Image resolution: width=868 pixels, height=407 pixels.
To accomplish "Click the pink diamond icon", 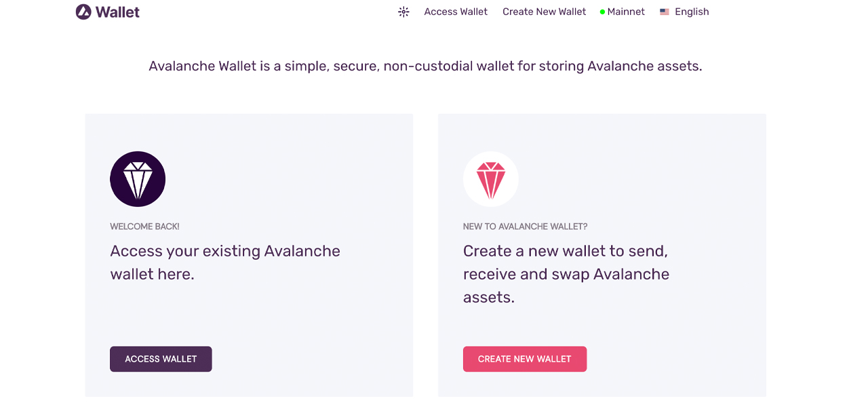I will click(491, 179).
